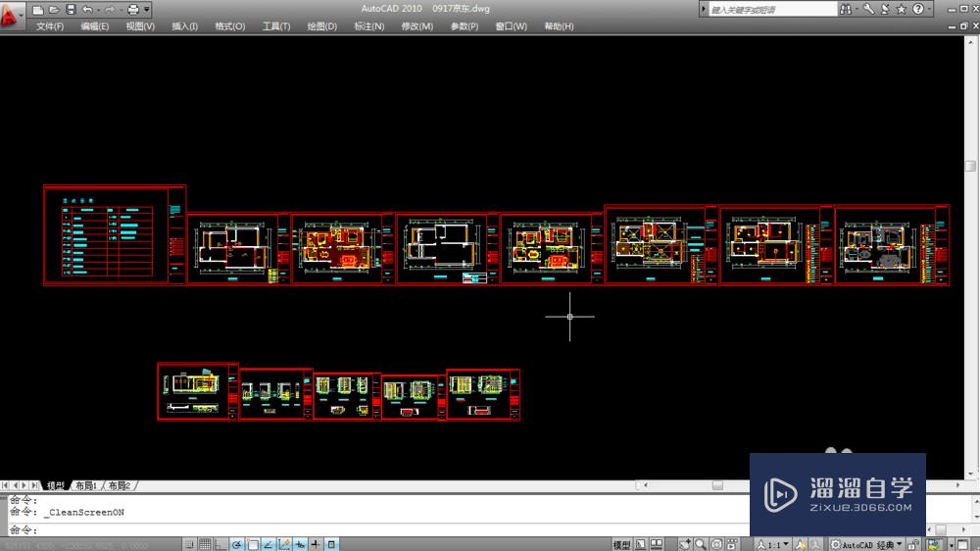The width and height of the screenshot is (980, 551).
Task: Click the Subscription Center wrench icon
Action: (x=868, y=10)
